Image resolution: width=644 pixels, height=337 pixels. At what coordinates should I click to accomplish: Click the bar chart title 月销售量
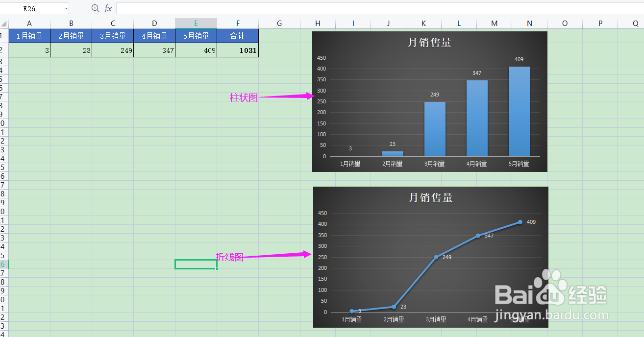429,42
